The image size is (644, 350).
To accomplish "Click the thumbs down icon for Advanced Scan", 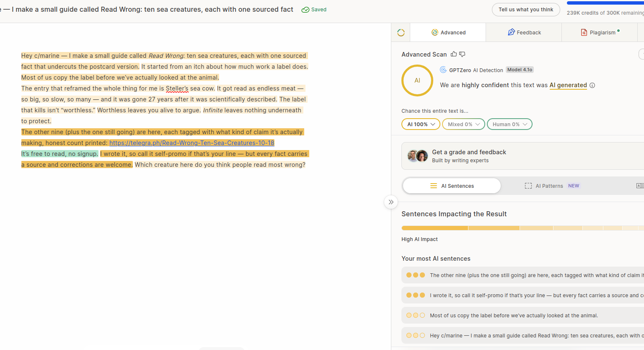I will coord(462,54).
